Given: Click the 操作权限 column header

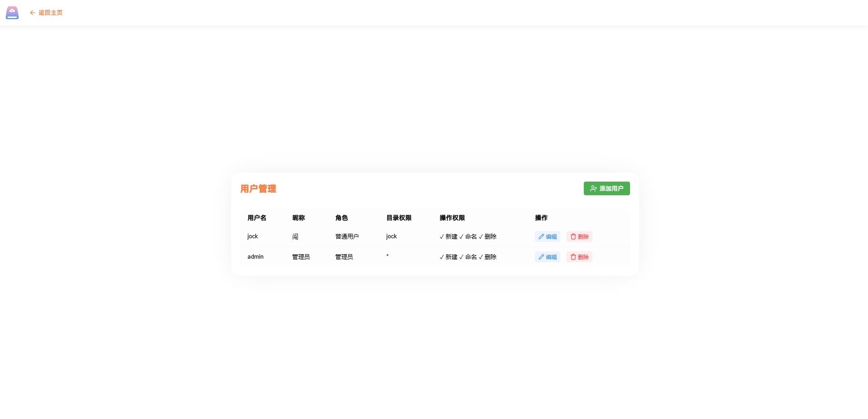Looking at the screenshot, I should coord(452,218).
